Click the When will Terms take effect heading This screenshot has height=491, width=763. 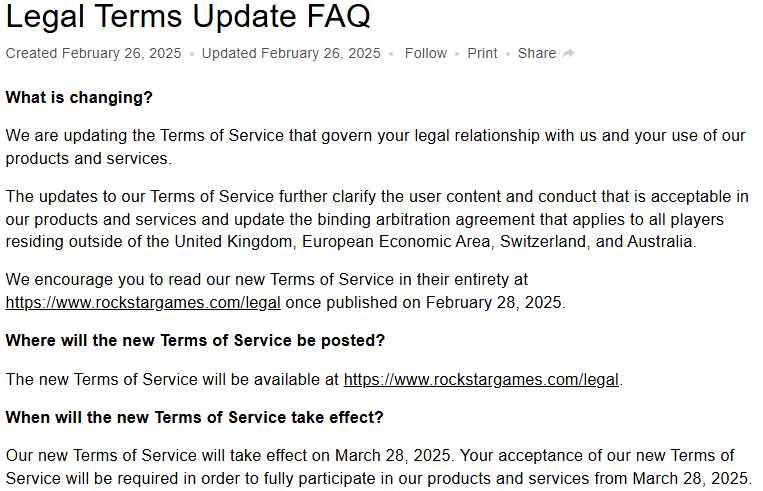tap(195, 418)
